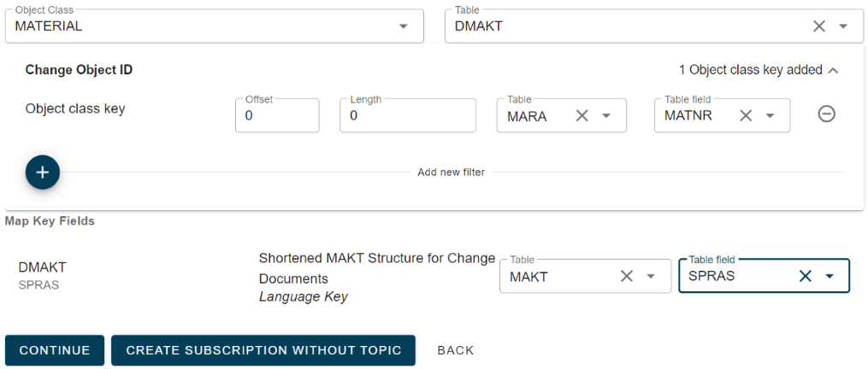Click the plus icon to add filter

pyautogui.click(x=43, y=173)
